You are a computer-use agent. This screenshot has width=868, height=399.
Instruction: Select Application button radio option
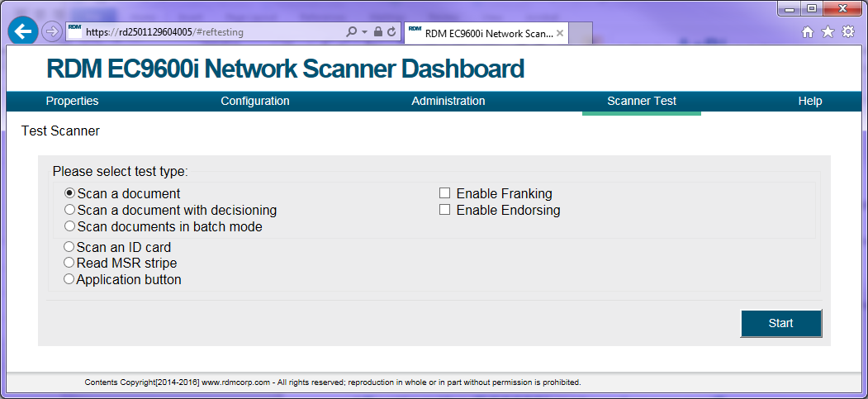[x=69, y=279]
